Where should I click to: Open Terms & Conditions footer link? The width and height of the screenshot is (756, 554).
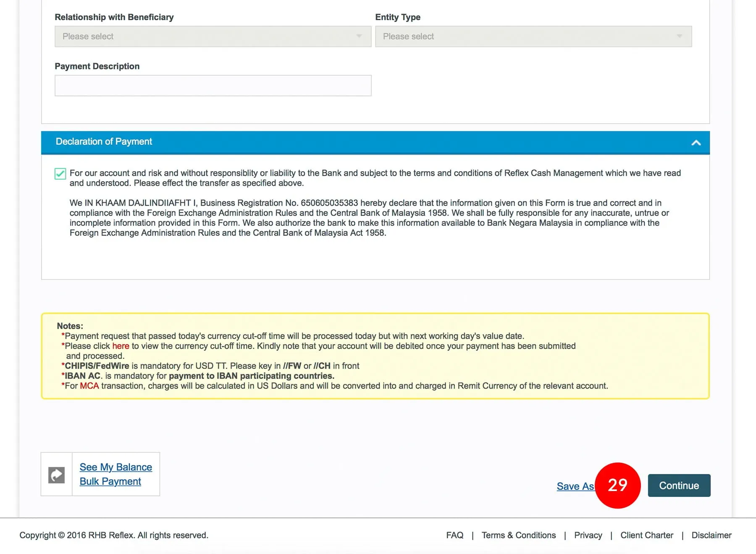point(518,535)
